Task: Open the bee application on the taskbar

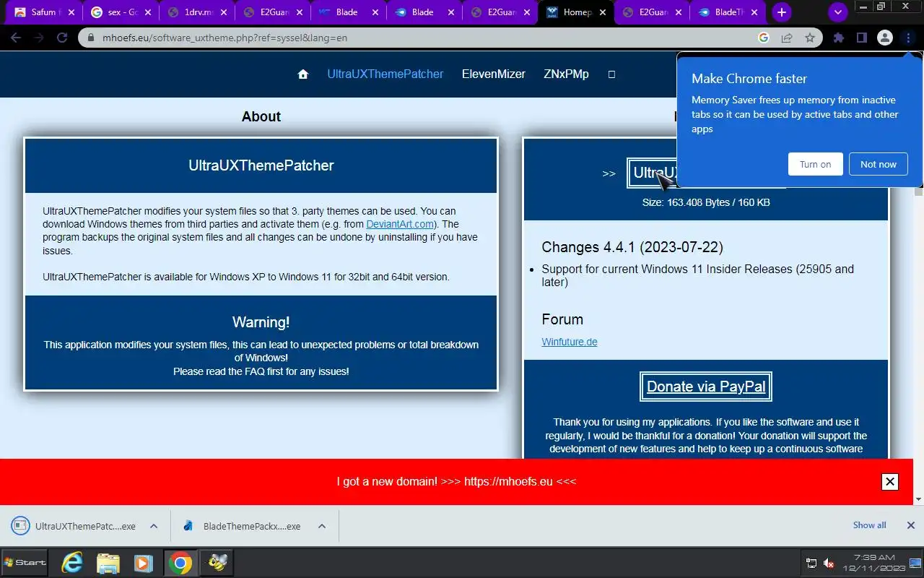Action: [x=217, y=563]
